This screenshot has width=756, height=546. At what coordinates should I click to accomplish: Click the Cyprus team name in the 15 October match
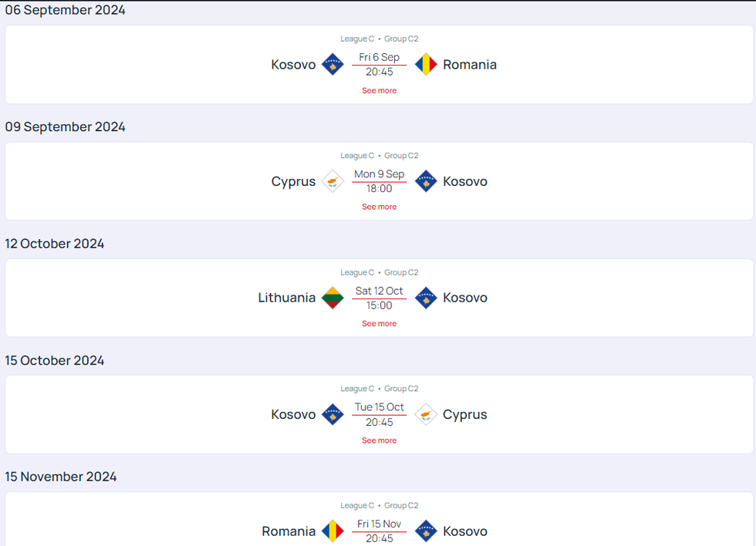coord(465,414)
